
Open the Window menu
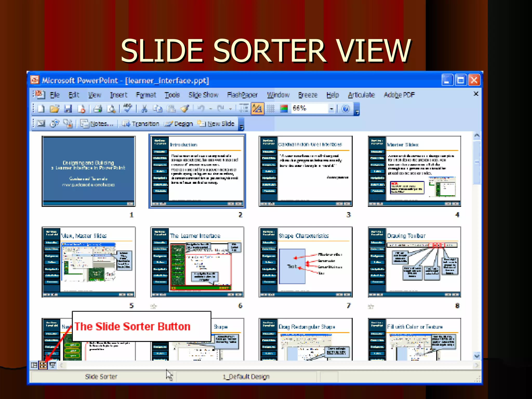click(278, 95)
